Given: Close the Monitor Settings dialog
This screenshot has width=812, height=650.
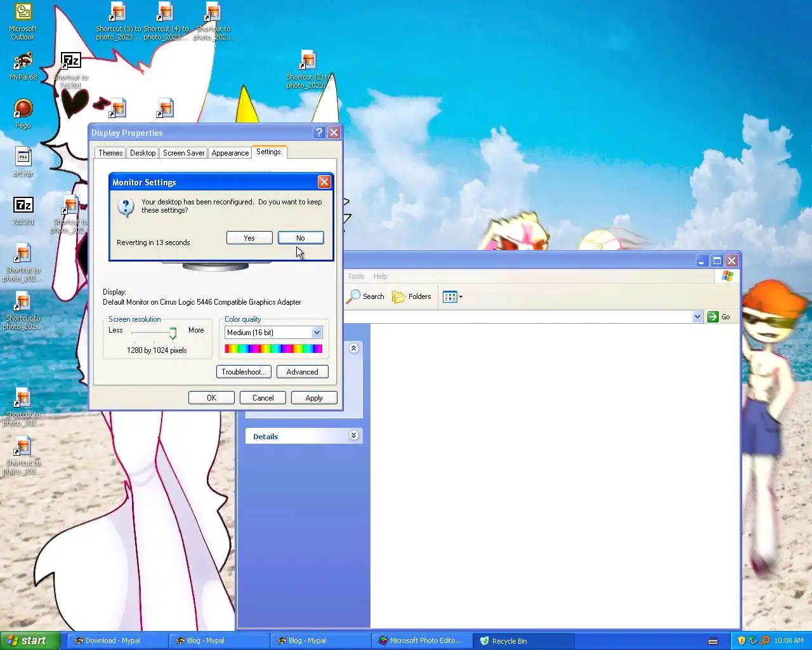Looking at the screenshot, I should click(x=324, y=182).
